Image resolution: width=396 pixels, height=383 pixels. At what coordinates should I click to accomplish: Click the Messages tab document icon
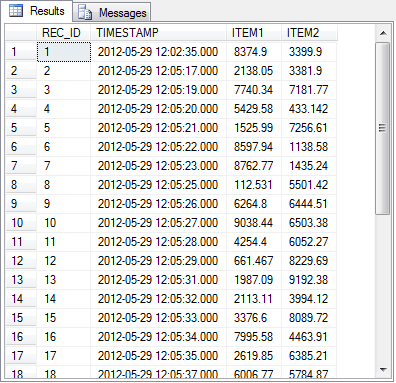[x=85, y=13]
